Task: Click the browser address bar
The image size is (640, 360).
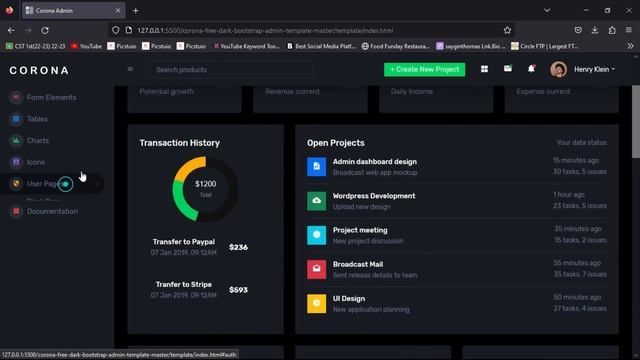Action: click(x=310, y=30)
